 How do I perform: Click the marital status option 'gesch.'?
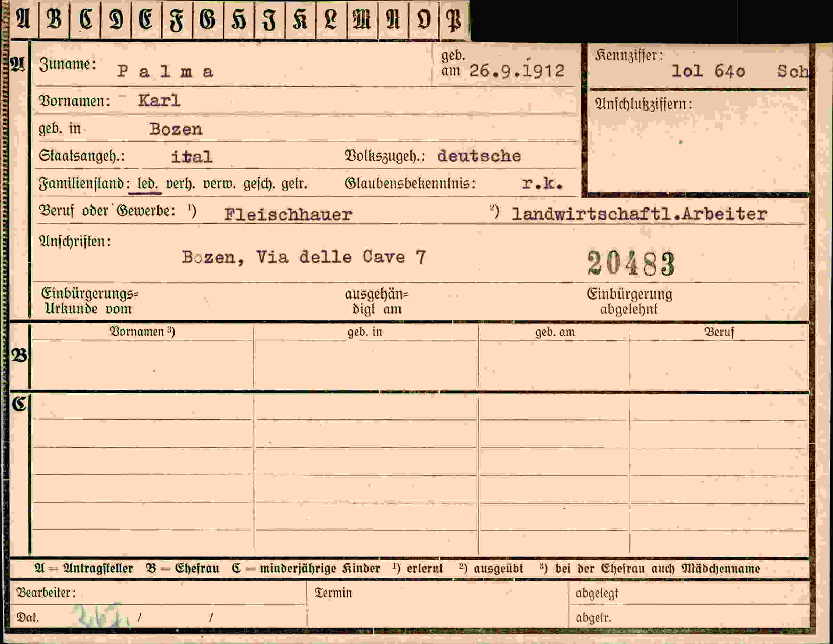259,184
